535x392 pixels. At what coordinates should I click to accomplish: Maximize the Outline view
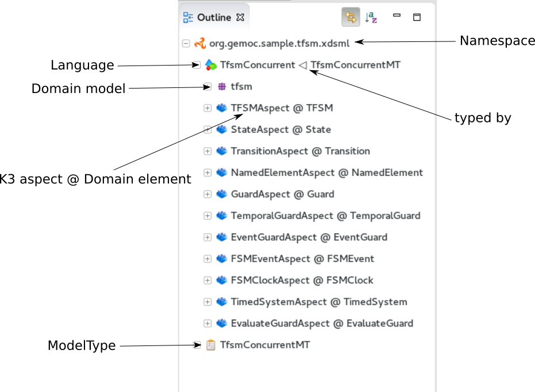pyautogui.click(x=416, y=17)
